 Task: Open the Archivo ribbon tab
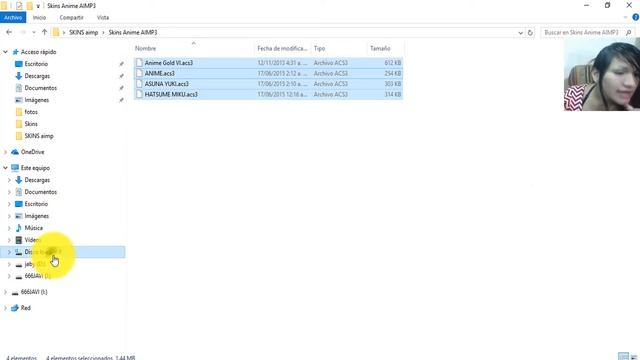click(x=13, y=18)
